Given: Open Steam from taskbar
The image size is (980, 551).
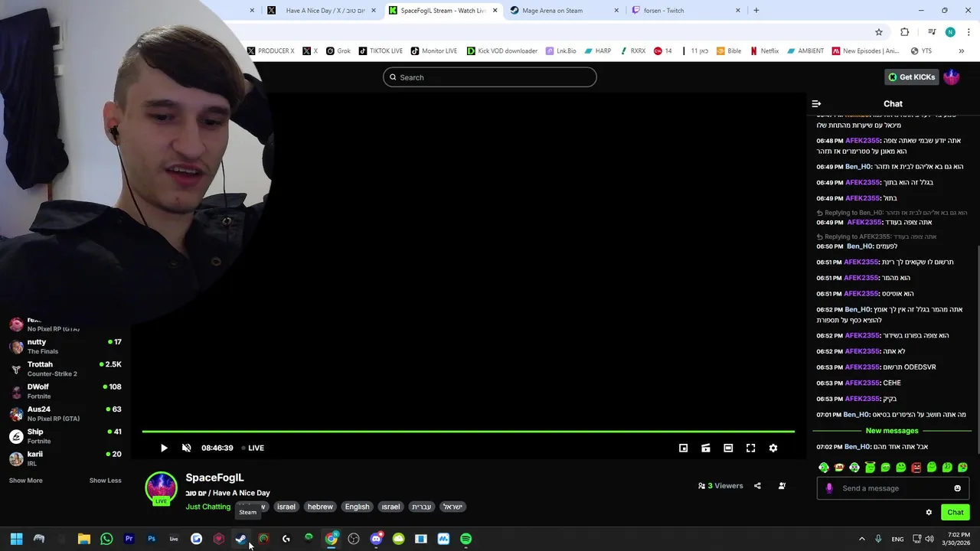Looking at the screenshot, I should (x=241, y=539).
